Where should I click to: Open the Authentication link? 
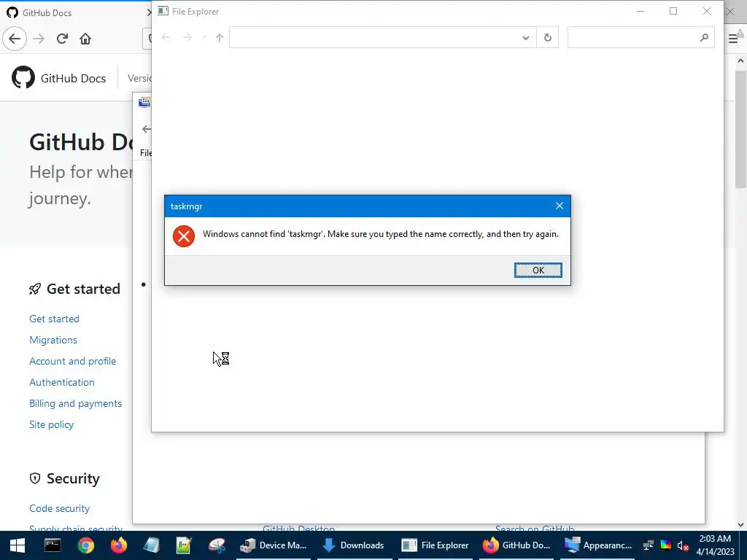(62, 382)
